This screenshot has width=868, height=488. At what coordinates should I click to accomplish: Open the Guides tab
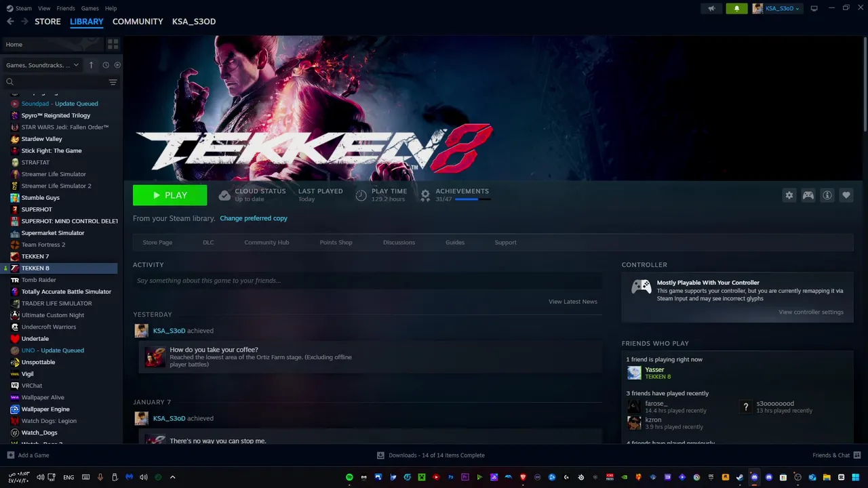[x=455, y=243]
